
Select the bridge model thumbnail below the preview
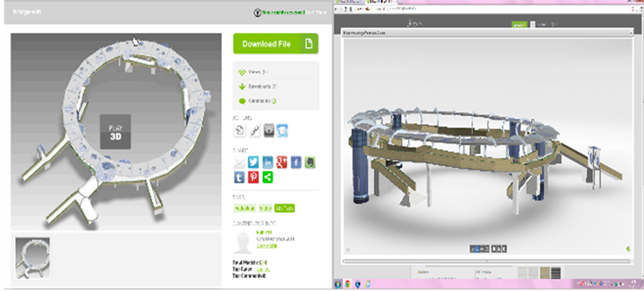(x=32, y=257)
